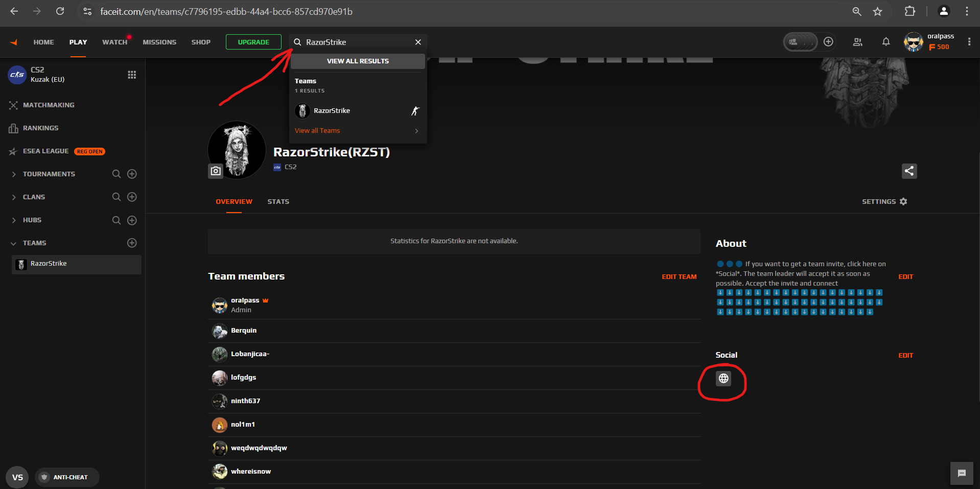Open the Chrome three-dot menu
Screen dimensions: 980x489
[x=967, y=11]
